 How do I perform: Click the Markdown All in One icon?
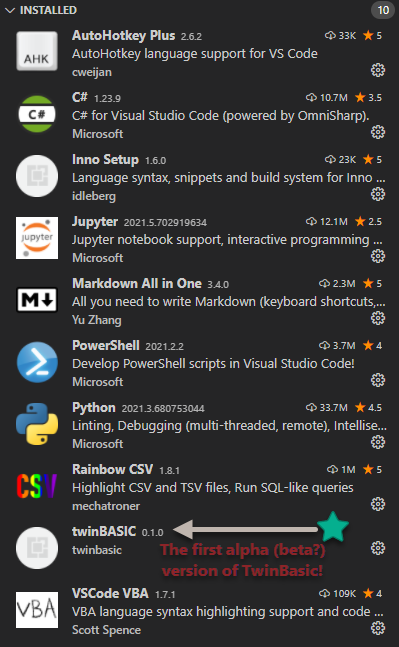pyautogui.click(x=37, y=300)
